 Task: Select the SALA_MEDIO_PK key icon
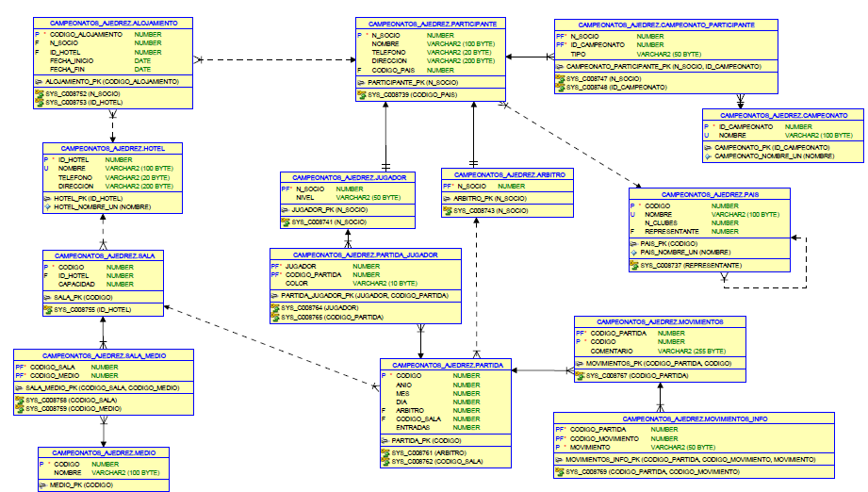pos(20,388)
